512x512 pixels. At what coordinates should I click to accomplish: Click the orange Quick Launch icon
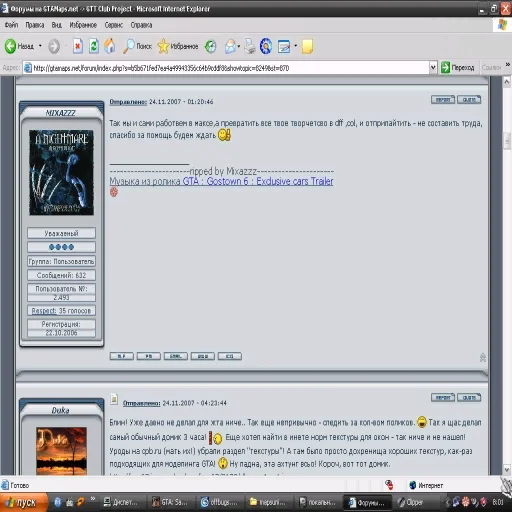coord(80,502)
